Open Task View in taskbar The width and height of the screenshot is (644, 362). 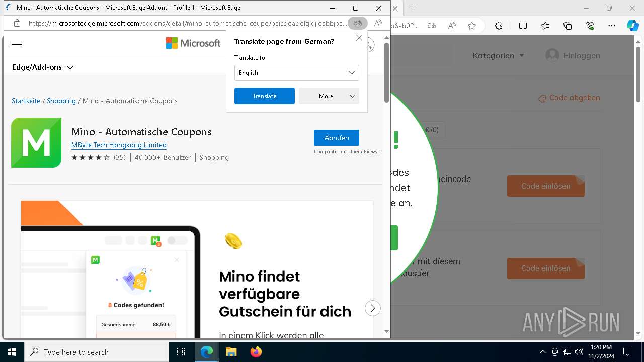point(181,352)
